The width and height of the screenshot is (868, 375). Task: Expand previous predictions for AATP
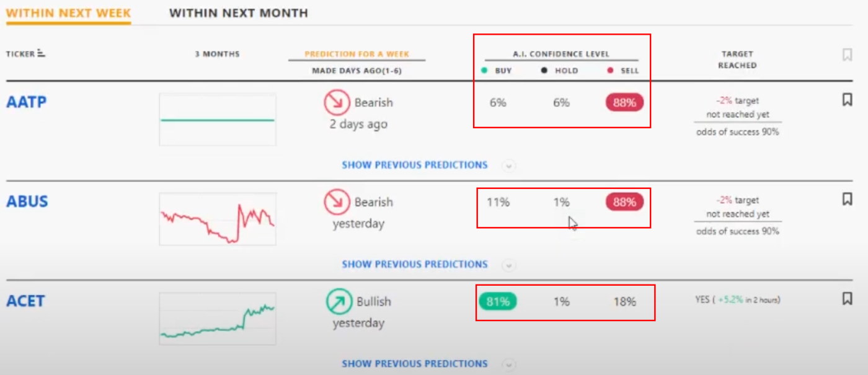tap(508, 165)
